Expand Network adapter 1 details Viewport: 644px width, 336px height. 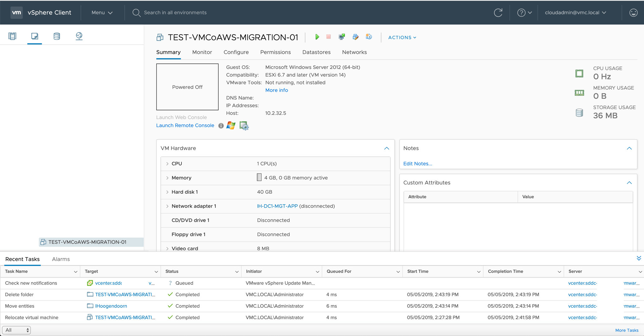click(x=167, y=206)
